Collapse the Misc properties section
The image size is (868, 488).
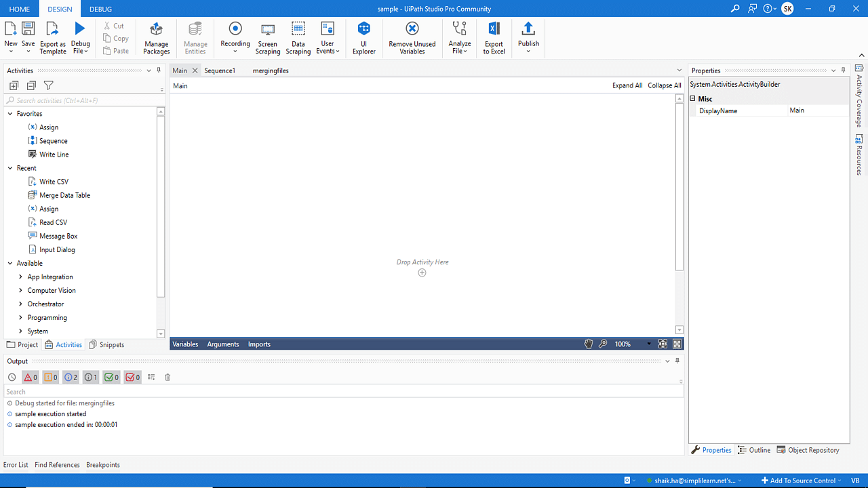coord(693,99)
